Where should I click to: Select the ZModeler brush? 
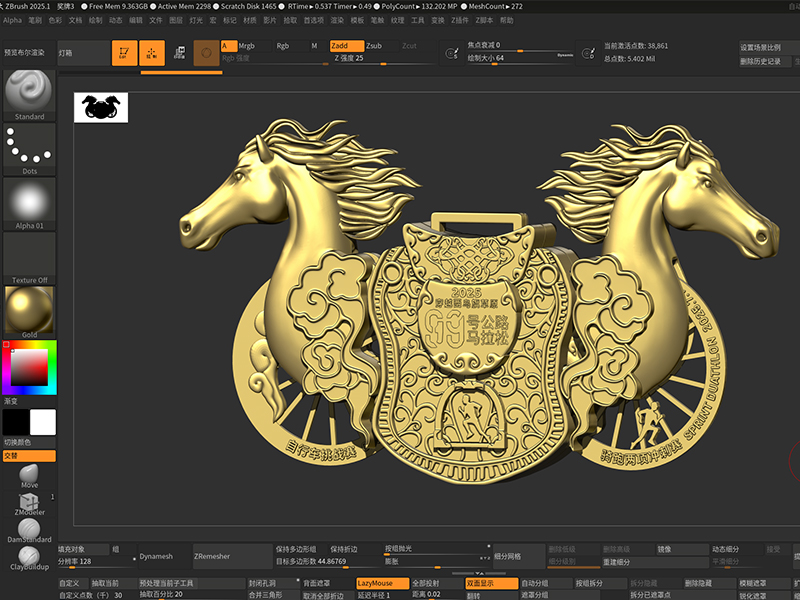click(29, 504)
